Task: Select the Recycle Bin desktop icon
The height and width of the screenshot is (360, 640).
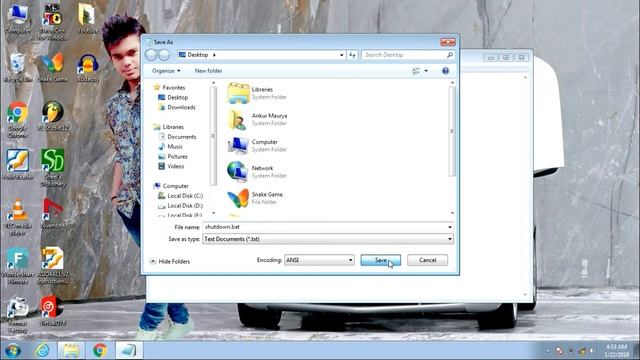Action: [x=18, y=68]
